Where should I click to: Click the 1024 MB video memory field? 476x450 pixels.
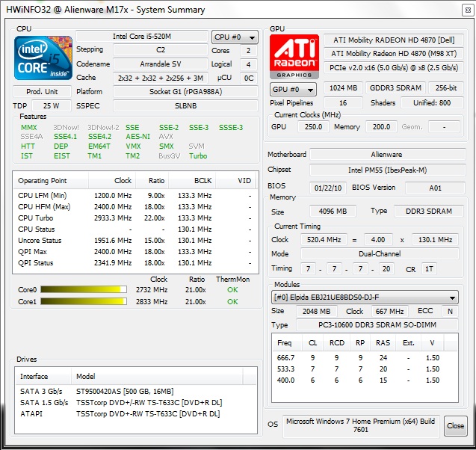click(343, 88)
